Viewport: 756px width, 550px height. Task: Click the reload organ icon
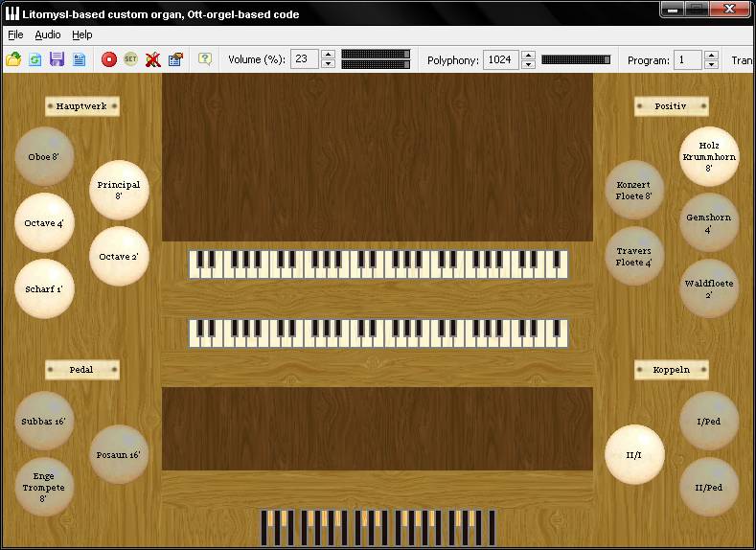coord(34,59)
